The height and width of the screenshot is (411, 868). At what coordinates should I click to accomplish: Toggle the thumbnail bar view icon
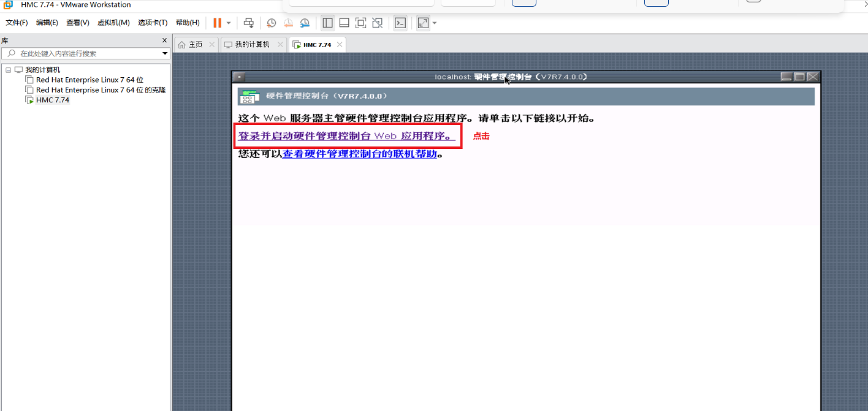pyautogui.click(x=345, y=23)
